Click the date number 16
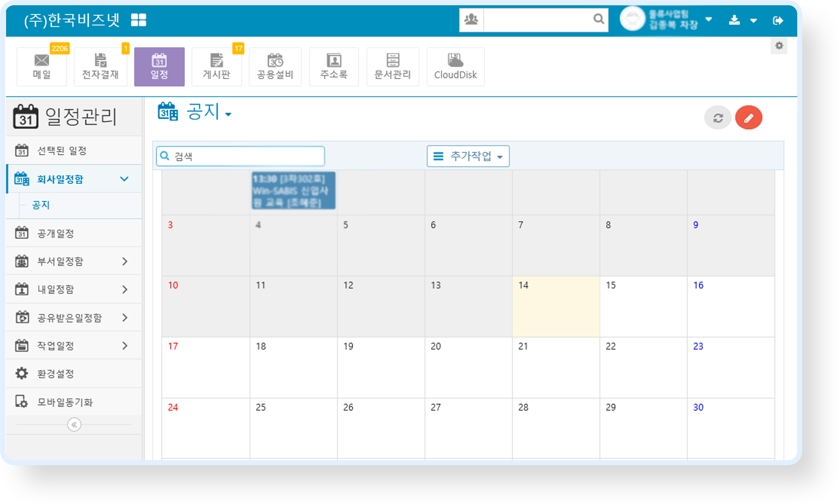The image size is (839, 504). pos(698,285)
